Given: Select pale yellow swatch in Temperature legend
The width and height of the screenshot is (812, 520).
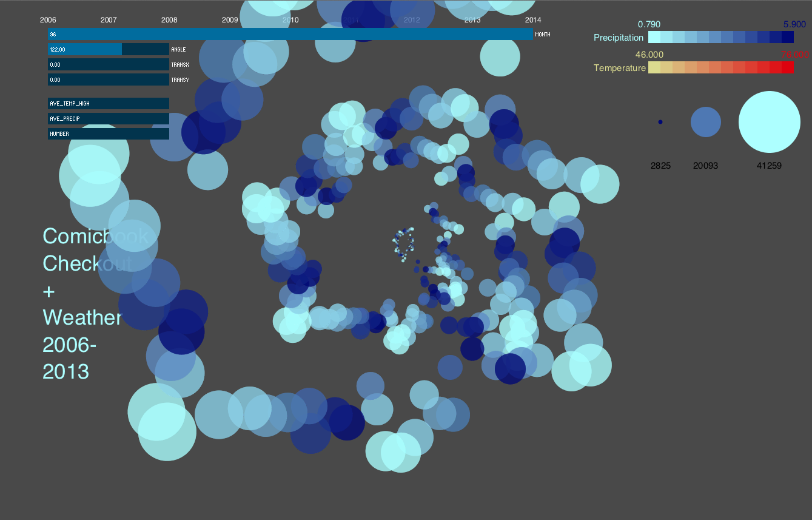Looking at the screenshot, I should 654,68.
